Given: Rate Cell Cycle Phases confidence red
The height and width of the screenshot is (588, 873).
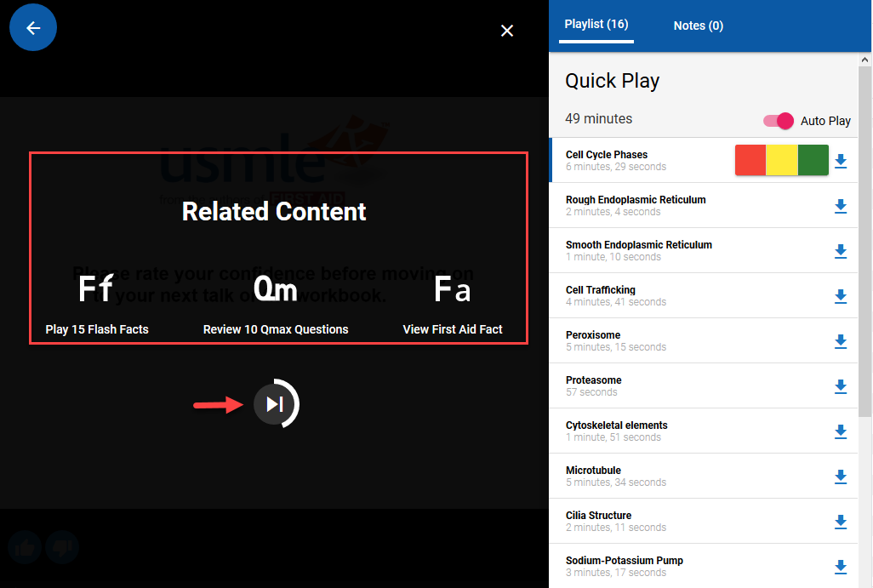Looking at the screenshot, I should click(x=750, y=160).
